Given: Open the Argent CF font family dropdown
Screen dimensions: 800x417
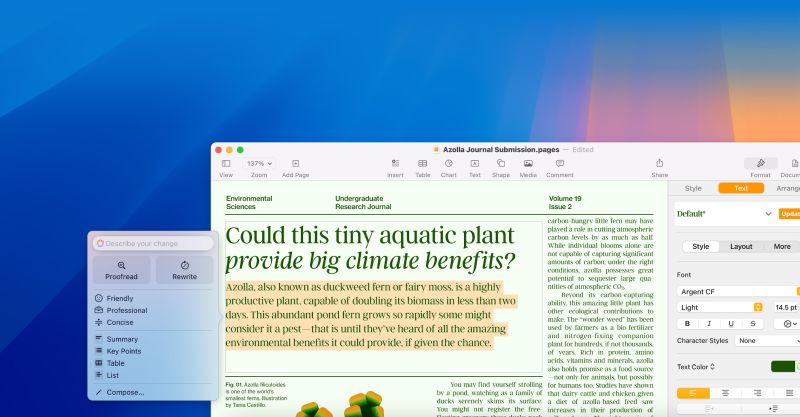Looking at the screenshot, I should pyautogui.click(x=738, y=291).
